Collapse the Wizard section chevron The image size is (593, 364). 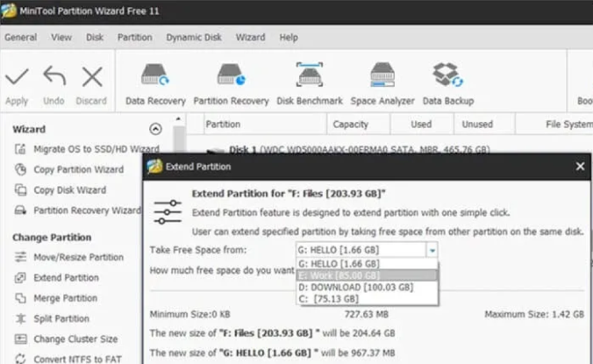[155, 129]
